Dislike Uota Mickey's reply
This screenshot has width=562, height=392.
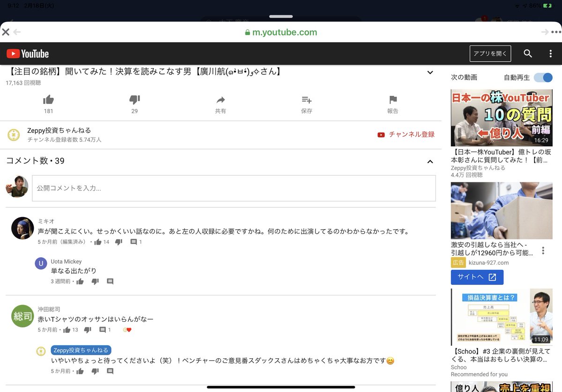click(95, 281)
